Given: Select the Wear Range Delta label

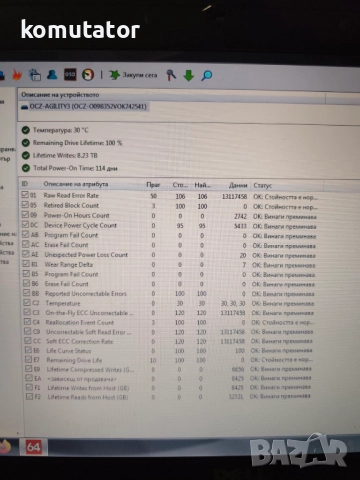Looking at the screenshot, I should pyautogui.click(x=69, y=264).
